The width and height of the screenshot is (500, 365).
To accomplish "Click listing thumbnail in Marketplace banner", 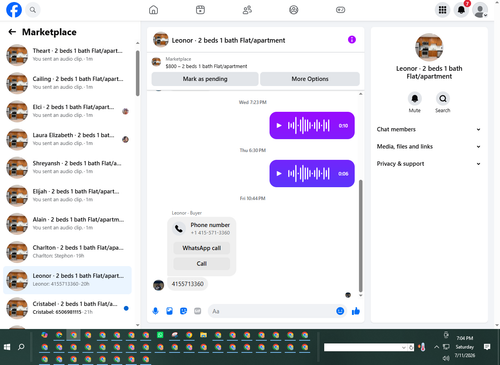I will point(156,62).
